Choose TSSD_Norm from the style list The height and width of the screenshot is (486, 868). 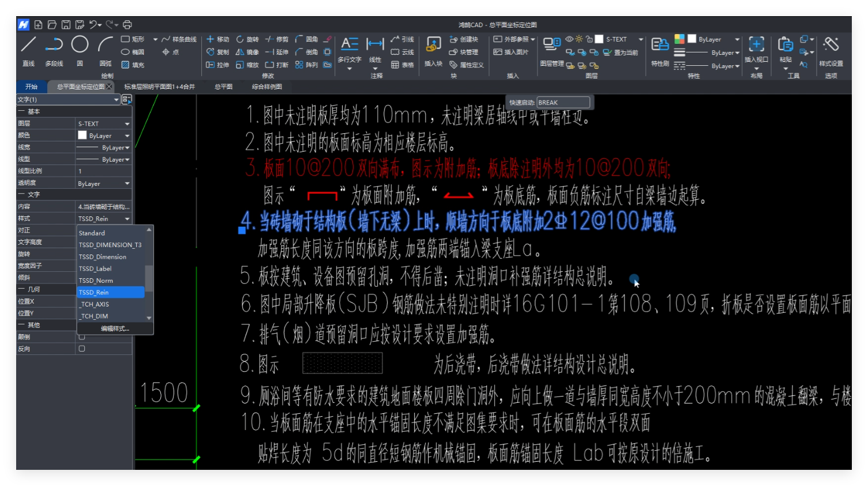click(96, 281)
